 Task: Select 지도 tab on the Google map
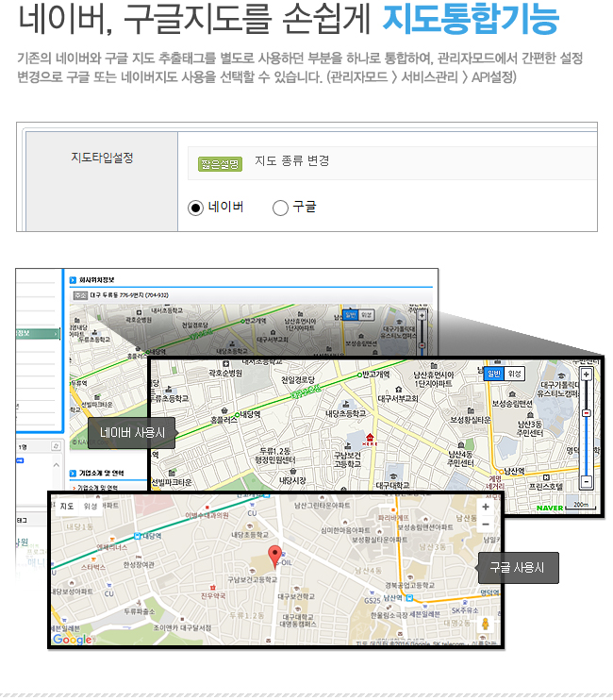(66, 506)
